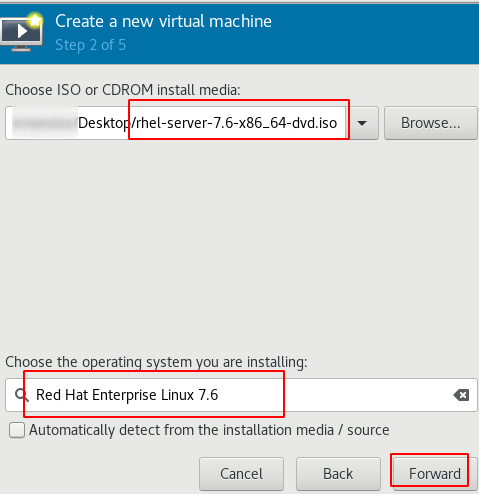Expand the ISO install media path dropdown arrow
Viewport: 479px width, 494px height.
pyautogui.click(x=362, y=123)
